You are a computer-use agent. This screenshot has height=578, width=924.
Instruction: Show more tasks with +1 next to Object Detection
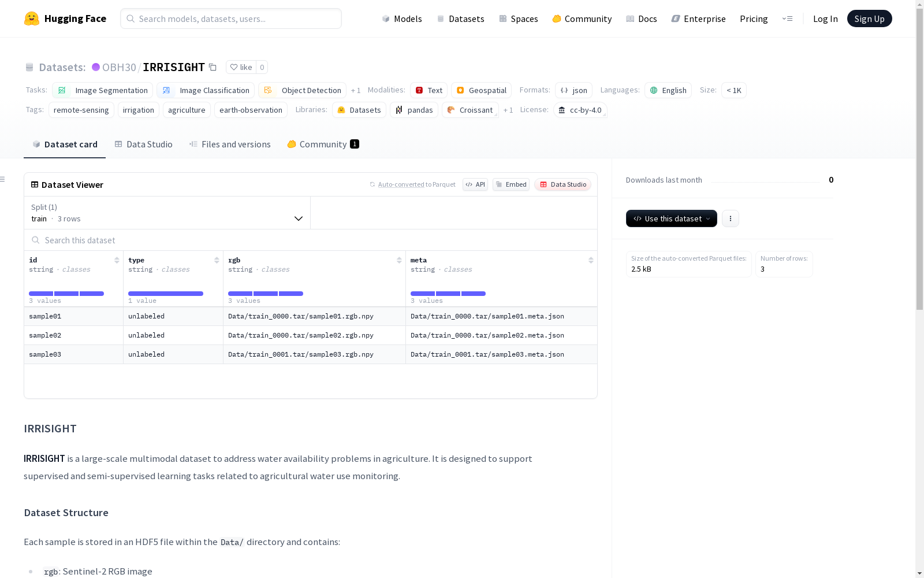pyautogui.click(x=356, y=91)
